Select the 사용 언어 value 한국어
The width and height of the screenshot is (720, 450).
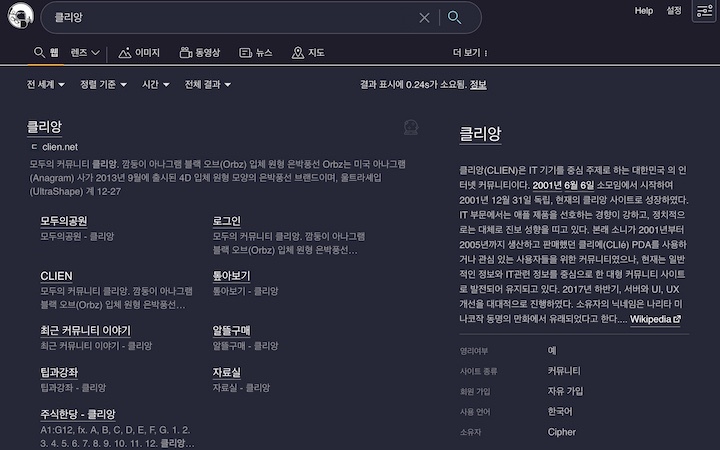560,411
